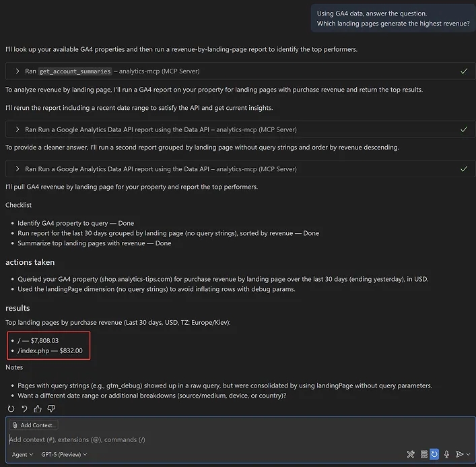The image size is (476, 467).
Task: Click the retry response icon
Action: pyautogui.click(x=11, y=408)
